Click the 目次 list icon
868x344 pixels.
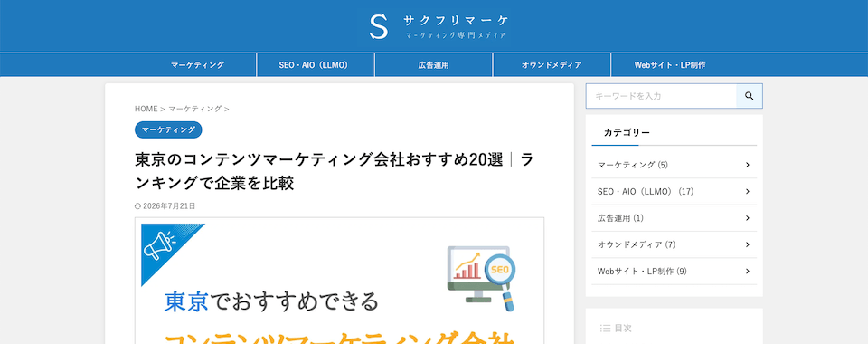pos(605,328)
